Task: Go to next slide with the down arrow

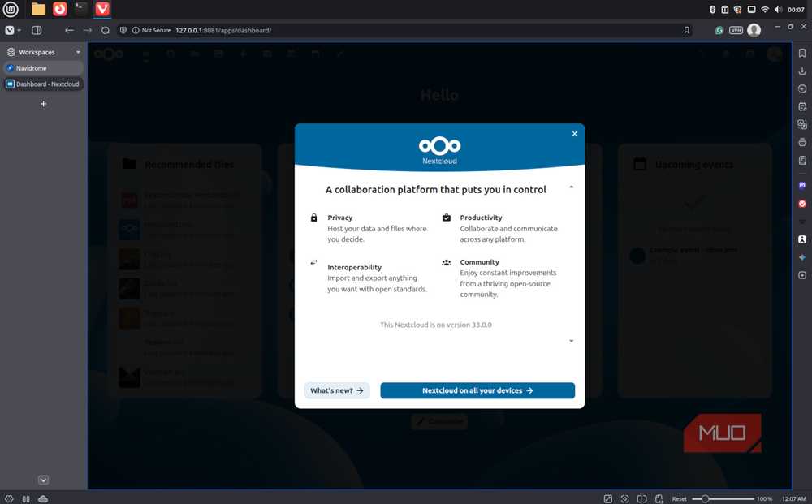Action: [x=571, y=341]
